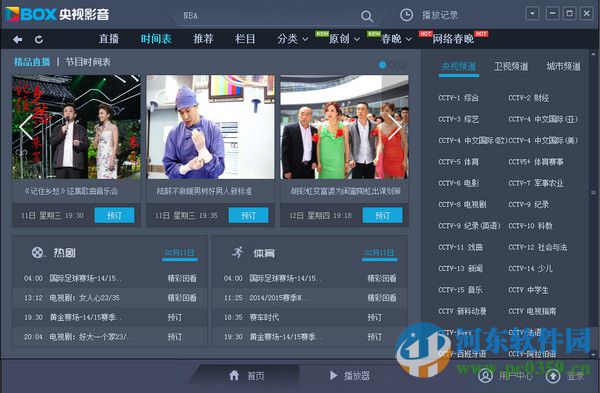Click the scrollbar down arrow

pos(593,354)
